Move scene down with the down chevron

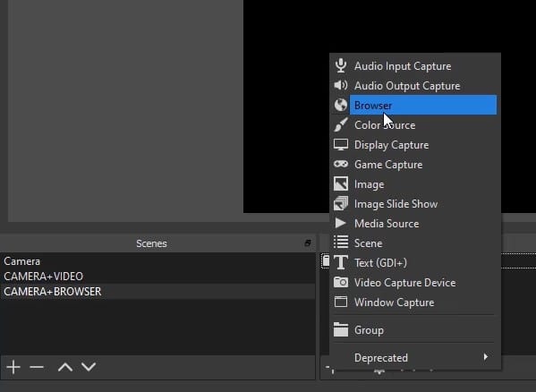[x=89, y=367]
